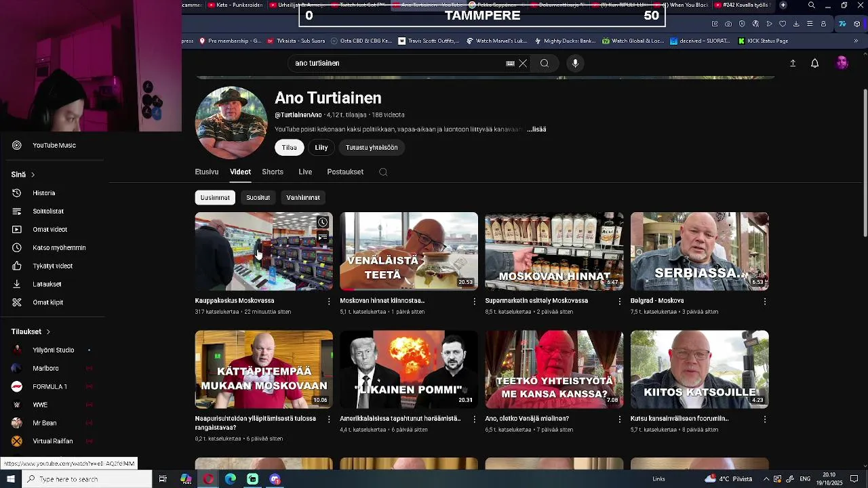Open the options menu for Ano, oletko Venäjä mielinen?

click(x=619, y=419)
